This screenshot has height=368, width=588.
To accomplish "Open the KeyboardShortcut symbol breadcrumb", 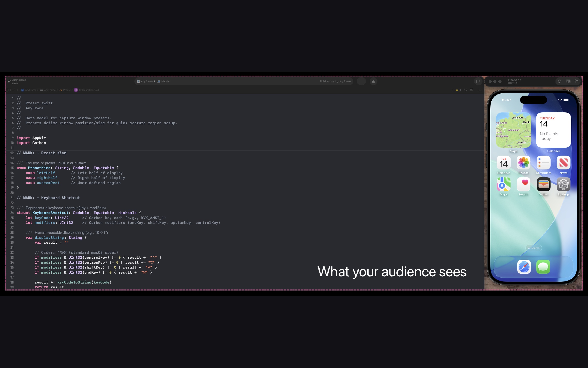I will [87, 90].
